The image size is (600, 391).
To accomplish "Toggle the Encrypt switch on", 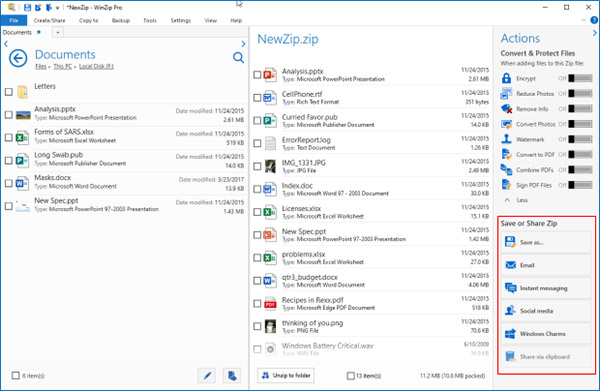I will pos(580,78).
